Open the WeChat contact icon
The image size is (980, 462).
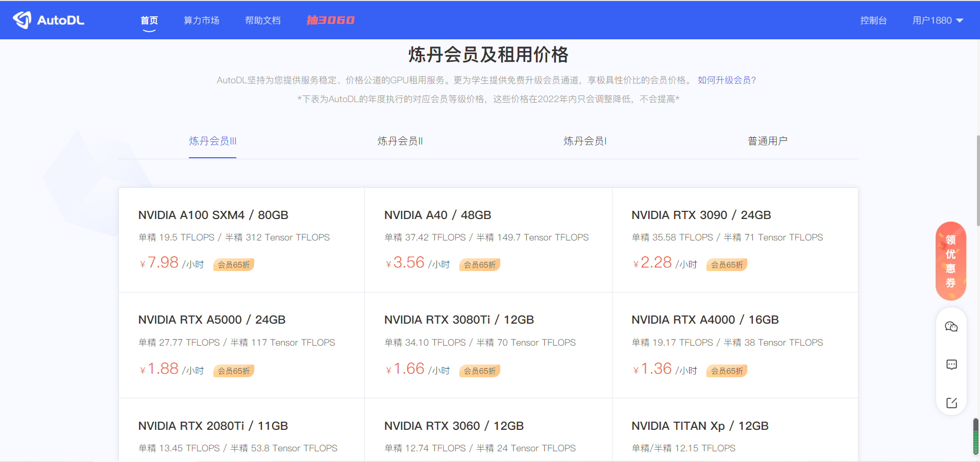coord(951,327)
